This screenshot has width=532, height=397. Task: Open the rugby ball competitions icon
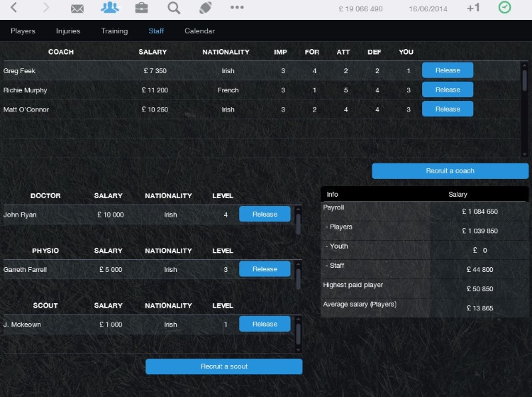tap(206, 8)
